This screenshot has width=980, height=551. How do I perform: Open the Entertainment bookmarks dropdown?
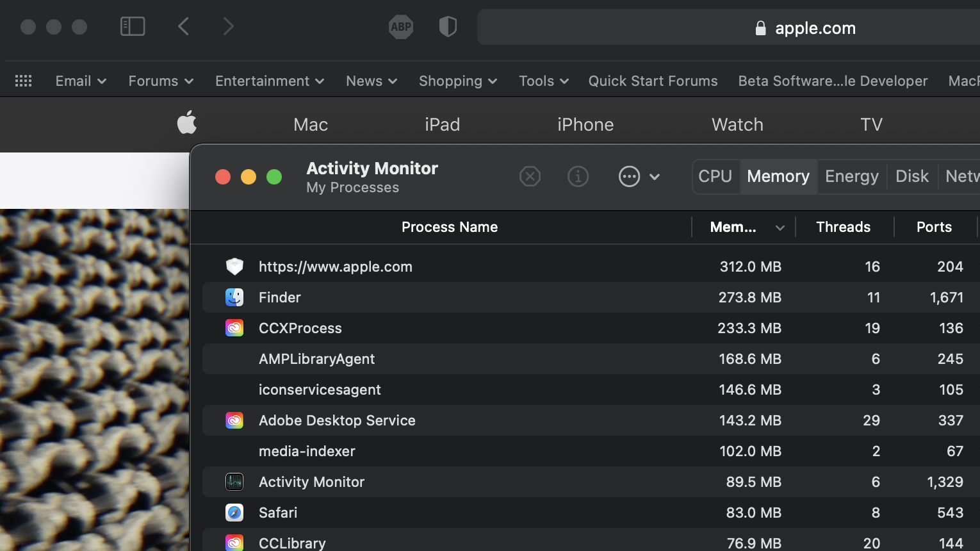[270, 81]
